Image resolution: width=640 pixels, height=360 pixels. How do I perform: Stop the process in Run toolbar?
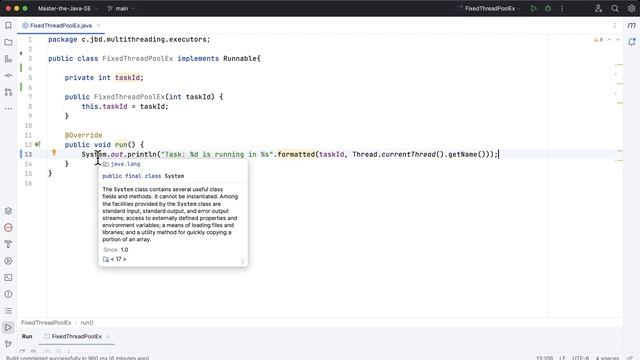(x=33, y=351)
